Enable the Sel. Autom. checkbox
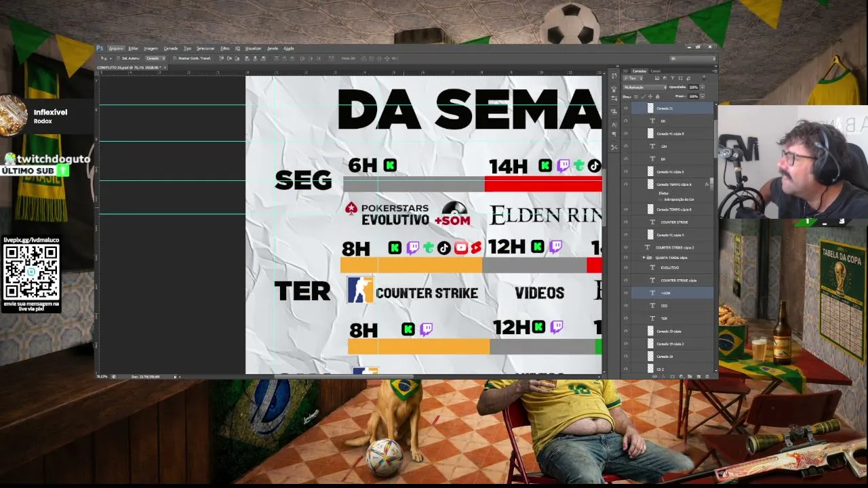Screen dimensions: 868x488 click(x=118, y=58)
